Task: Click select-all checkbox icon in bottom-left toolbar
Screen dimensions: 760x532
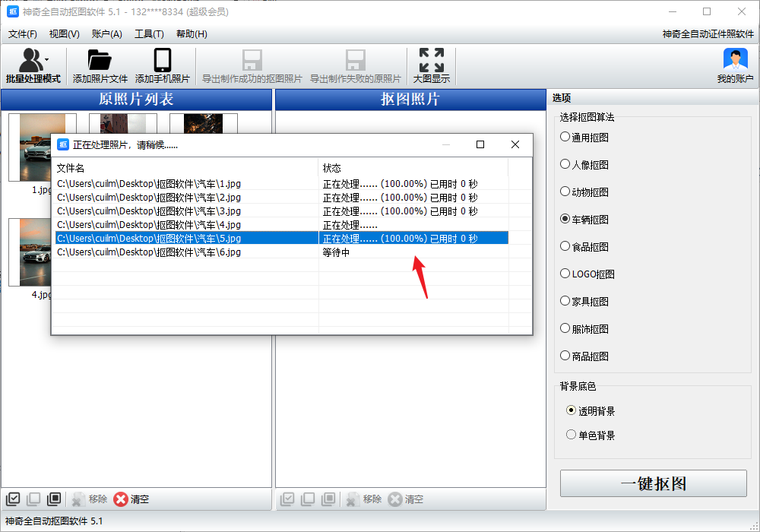Action: click(x=13, y=499)
